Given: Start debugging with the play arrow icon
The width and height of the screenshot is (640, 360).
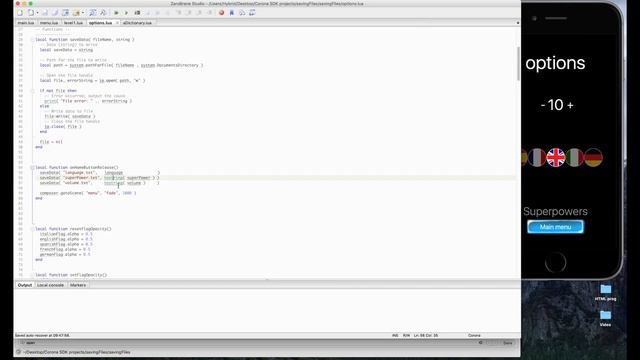Looking at the screenshot, I should point(126,13).
